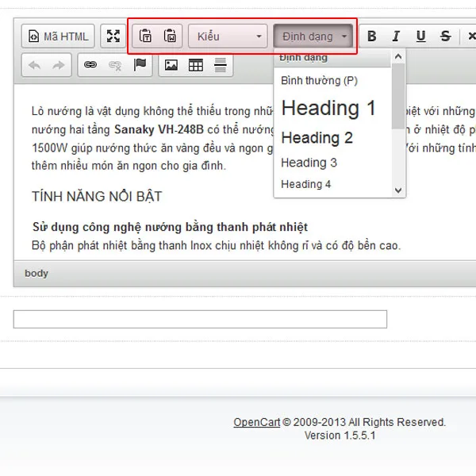Select Heading 1 from the format list
Screen dimensions: 476x476
328,109
